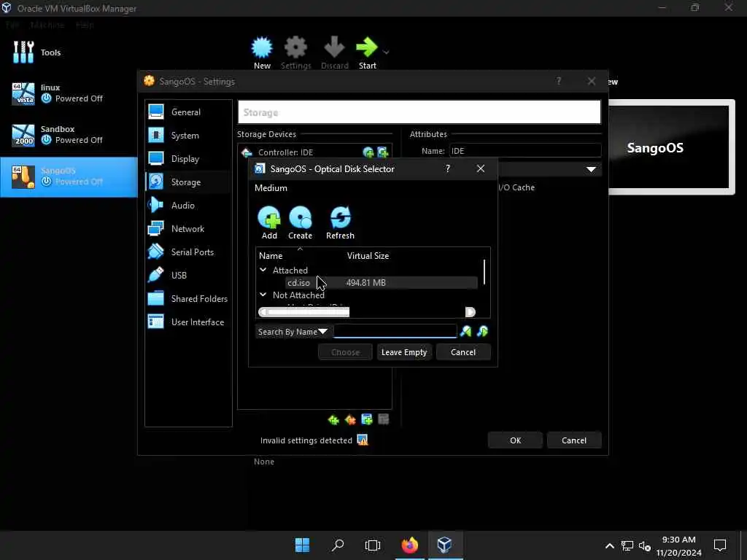The height and width of the screenshot is (560, 747).
Task: Sort by the Virtual Size column header
Action: (x=368, y=256)
